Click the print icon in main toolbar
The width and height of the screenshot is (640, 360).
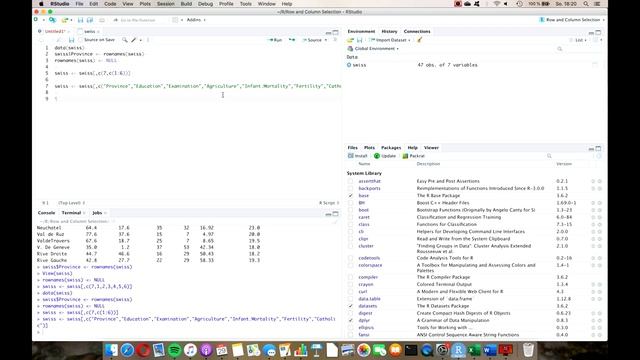[x=102, y=20]
